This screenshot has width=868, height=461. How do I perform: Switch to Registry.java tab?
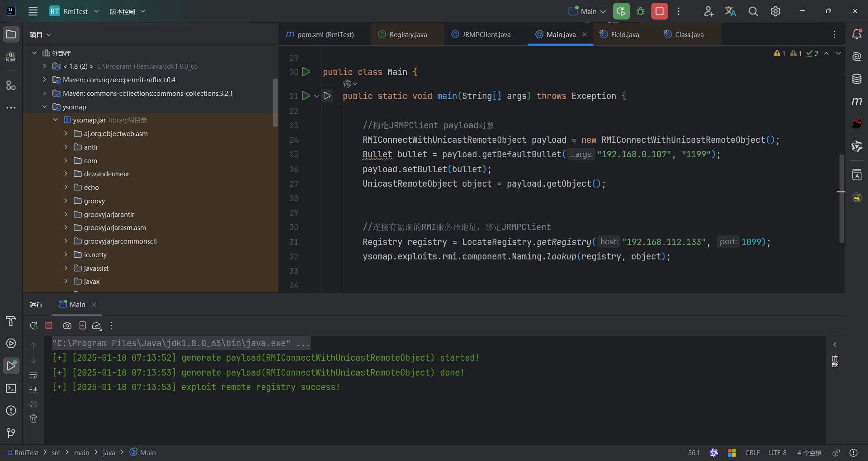pos(403,34)
